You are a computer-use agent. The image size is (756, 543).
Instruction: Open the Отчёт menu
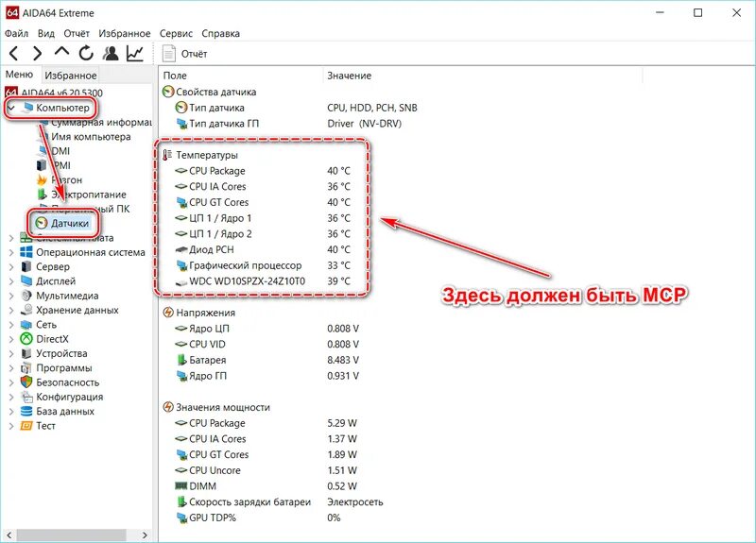[77, 33]
